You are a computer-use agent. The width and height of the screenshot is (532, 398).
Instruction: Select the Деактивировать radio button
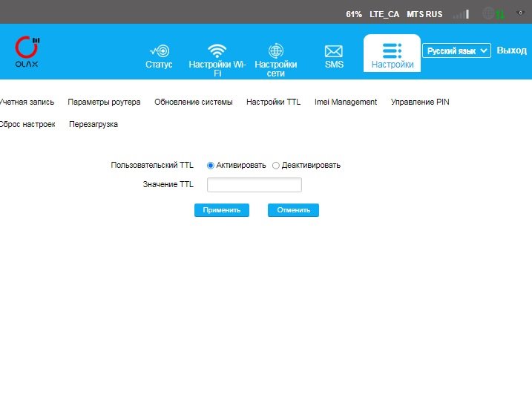pos(276,166)
